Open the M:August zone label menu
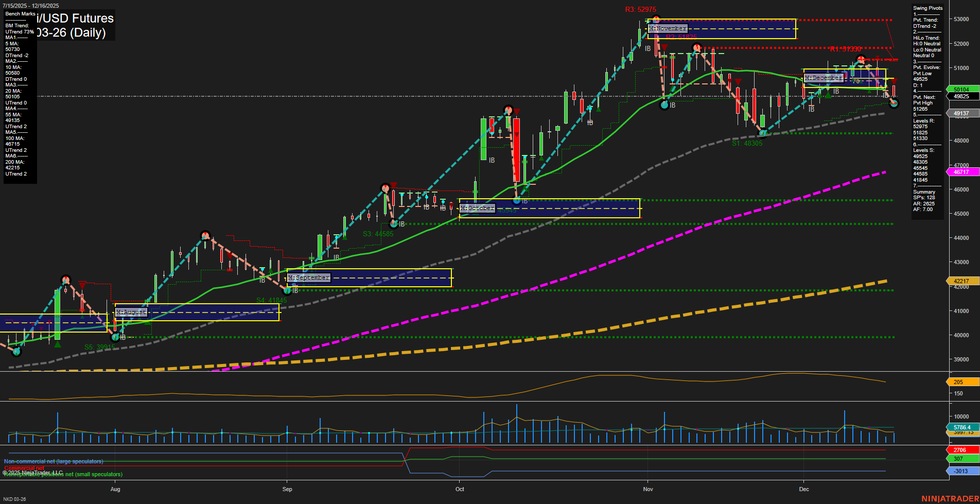Viewport: 980px width, 504px height. click(x=131, y=311)
